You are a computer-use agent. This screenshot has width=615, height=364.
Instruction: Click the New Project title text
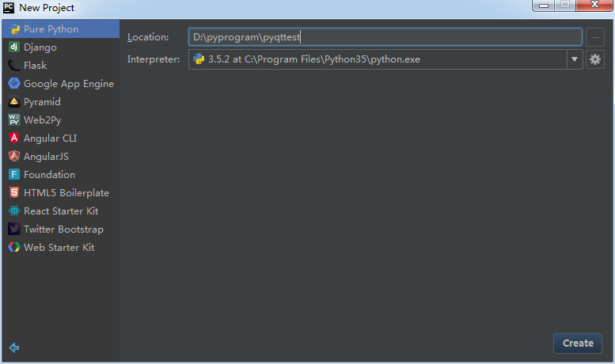pos(47,8)
